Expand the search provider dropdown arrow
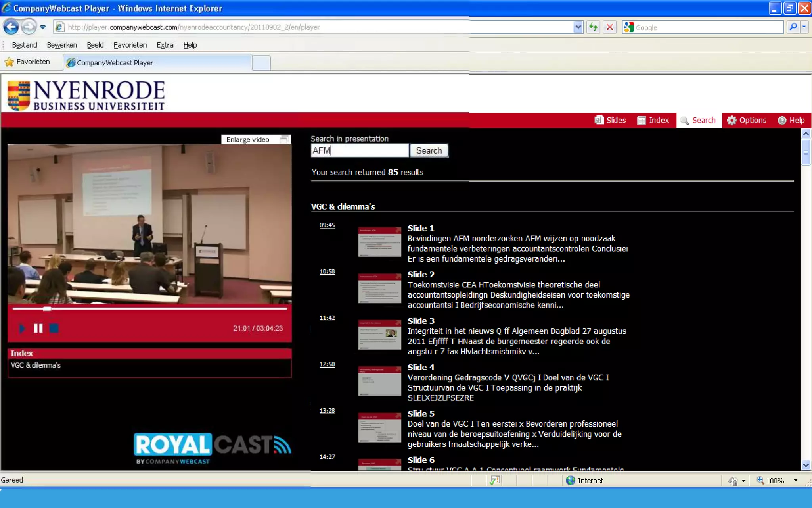This screenshot has width=812, height=508. click(804, 27)
